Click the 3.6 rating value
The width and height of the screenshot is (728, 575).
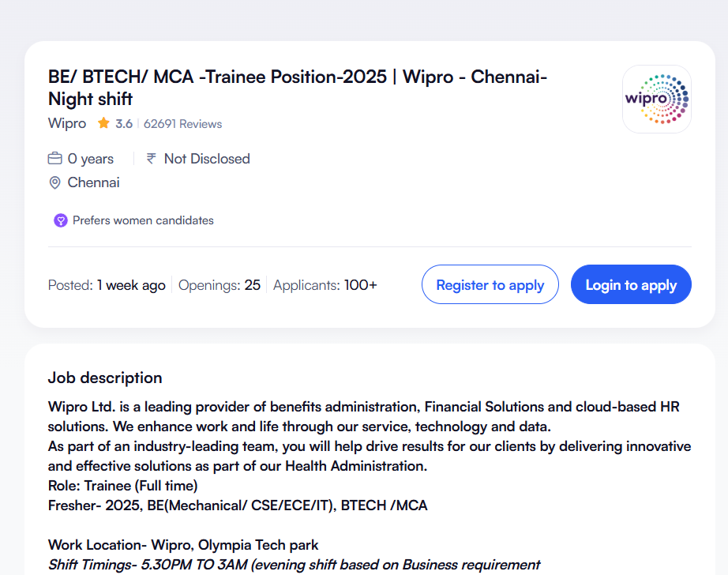pyautogui.click(x=124, y=124)
